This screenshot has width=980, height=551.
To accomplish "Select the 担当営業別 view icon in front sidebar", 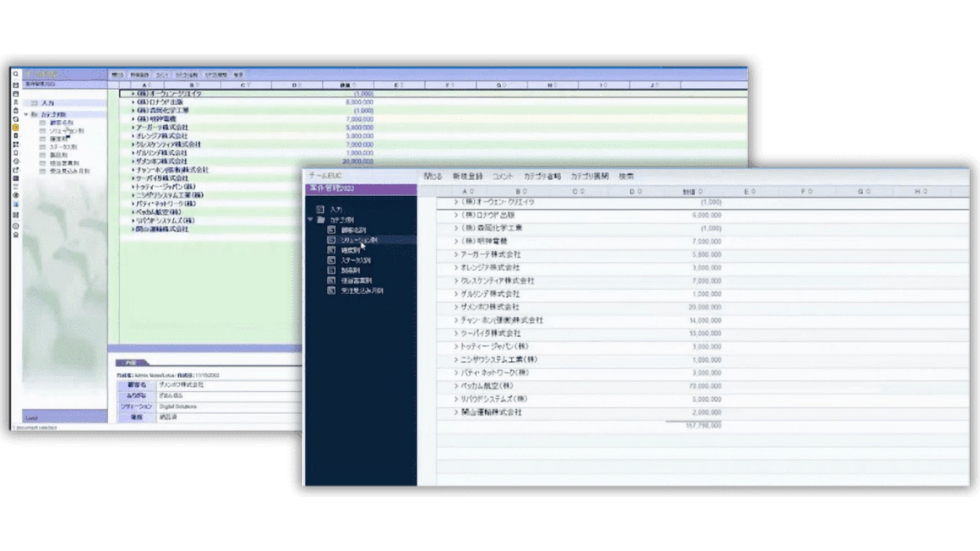I will pyautogui.click(x=331, y=280).
